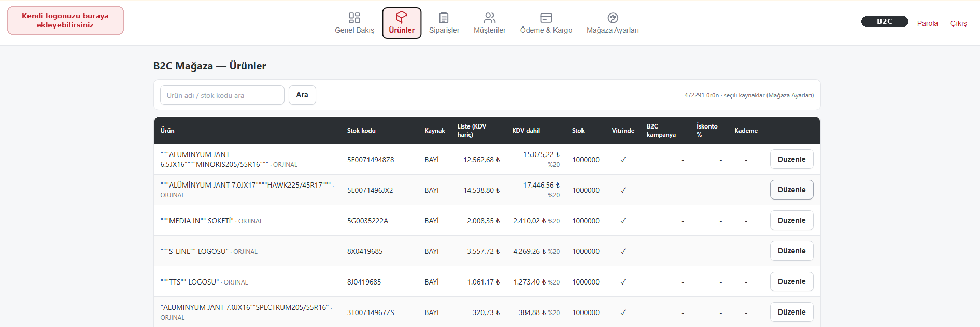Click the 'Kendi logonuzu buraya ekleyebilirsiniz' logo placeholder
The height and width of the screenshot is (327, 980).
coord(65,20)
